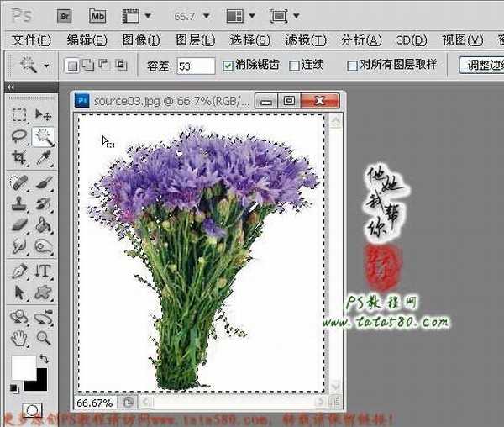Click the 调整边缘 refine edge button
This screenshot has height=427, width=504.
(x=484, y=65)
